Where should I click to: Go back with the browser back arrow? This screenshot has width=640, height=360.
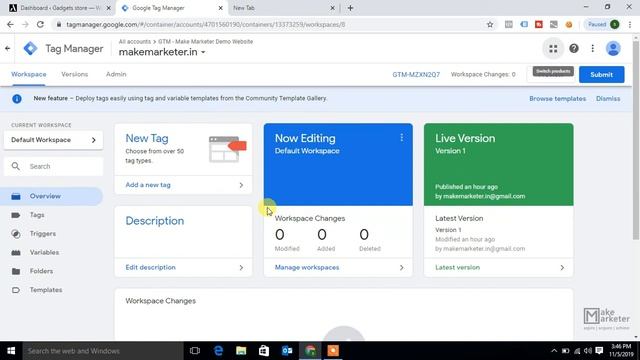10,24
